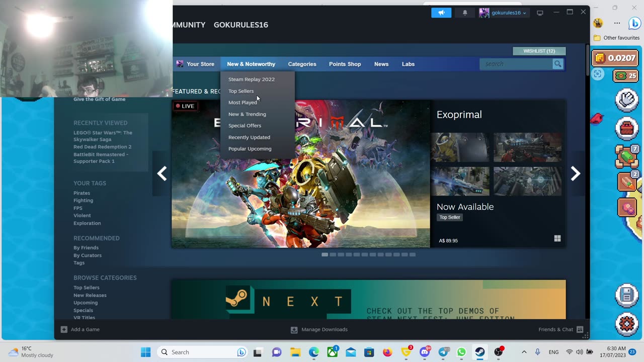Advance to next featured carousel item
The image size is (644, 362).
click(575, 173)
